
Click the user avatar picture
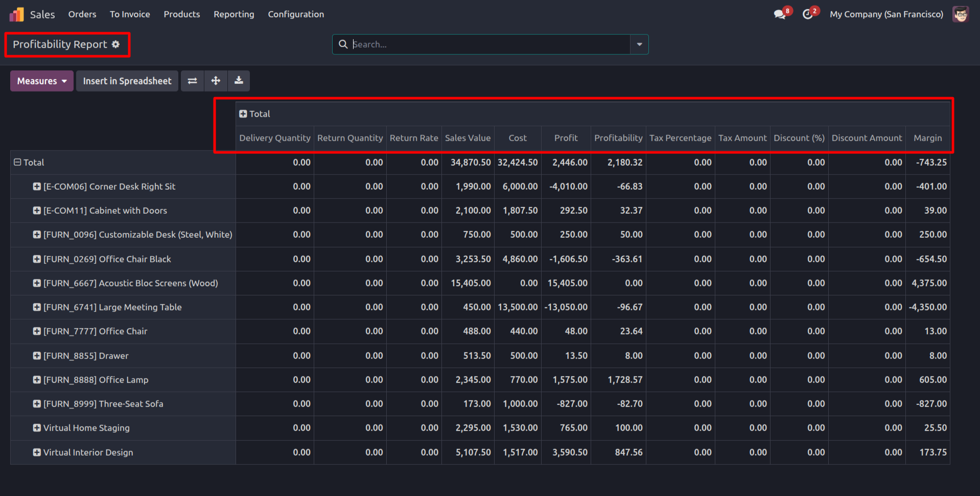pyautogui.click(x=961, y=14)
